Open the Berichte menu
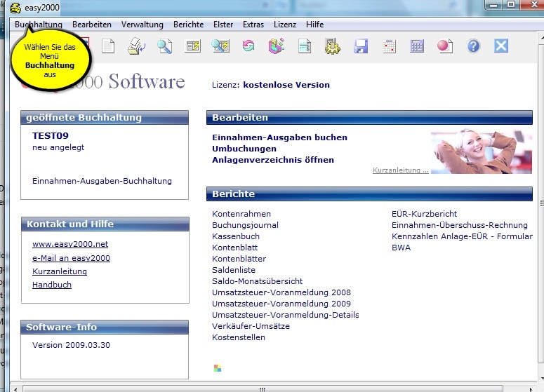The image size is (544, 392). tap(188, 25)
